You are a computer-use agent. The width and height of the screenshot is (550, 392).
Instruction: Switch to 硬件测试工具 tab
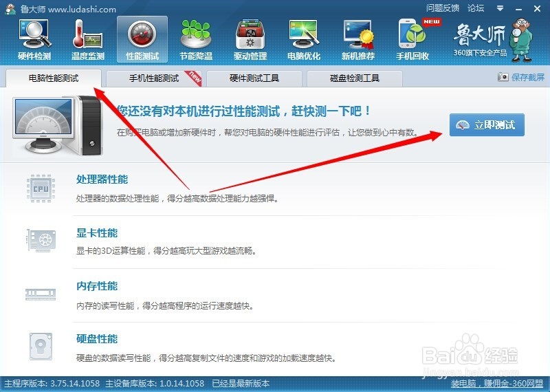point(254,78)
